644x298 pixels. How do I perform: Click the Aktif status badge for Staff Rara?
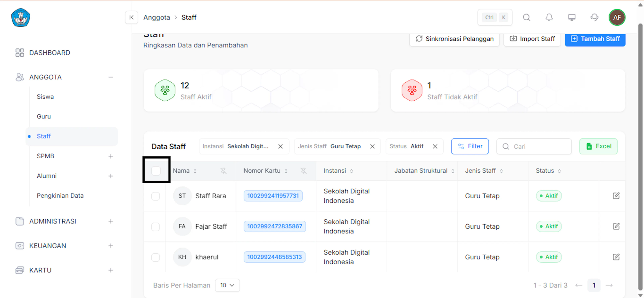click(549, 196)
